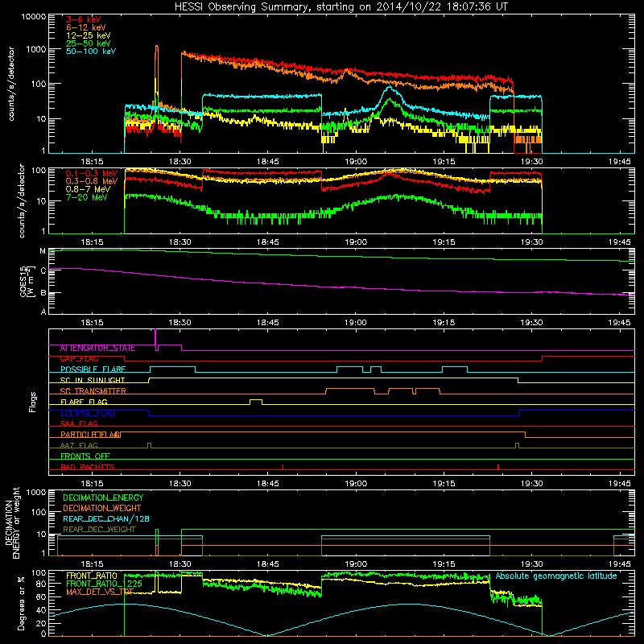The image size is (644, 644).
Task: Click the ATTENUATOR_STATE spike near 18:26
Action: (x=155, y=338)
